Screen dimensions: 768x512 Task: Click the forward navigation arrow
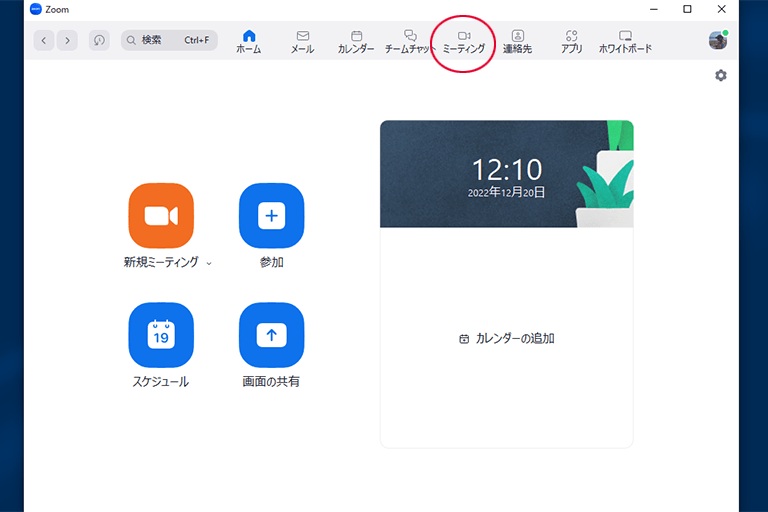pos(67,40)
